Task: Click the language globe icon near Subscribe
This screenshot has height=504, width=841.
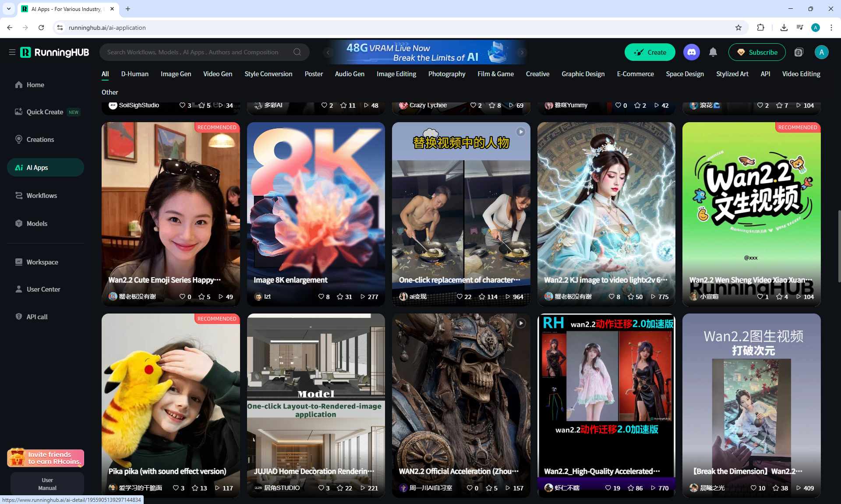Action: pyautogui.click(x=799, y=52)
